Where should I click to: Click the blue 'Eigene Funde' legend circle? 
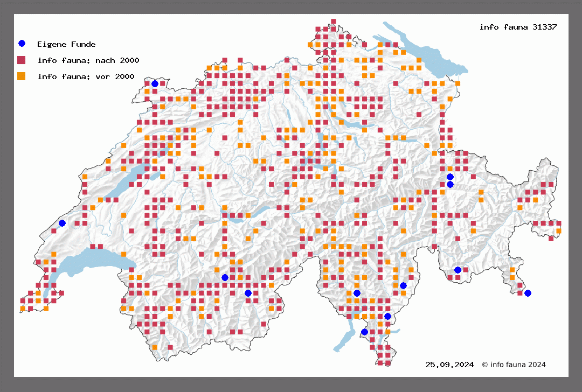pos(22,44)
